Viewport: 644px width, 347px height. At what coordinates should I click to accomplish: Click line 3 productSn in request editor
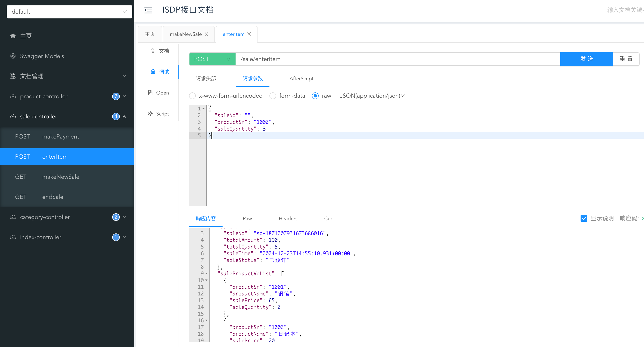pyautogui.click(x=244, y=122)
